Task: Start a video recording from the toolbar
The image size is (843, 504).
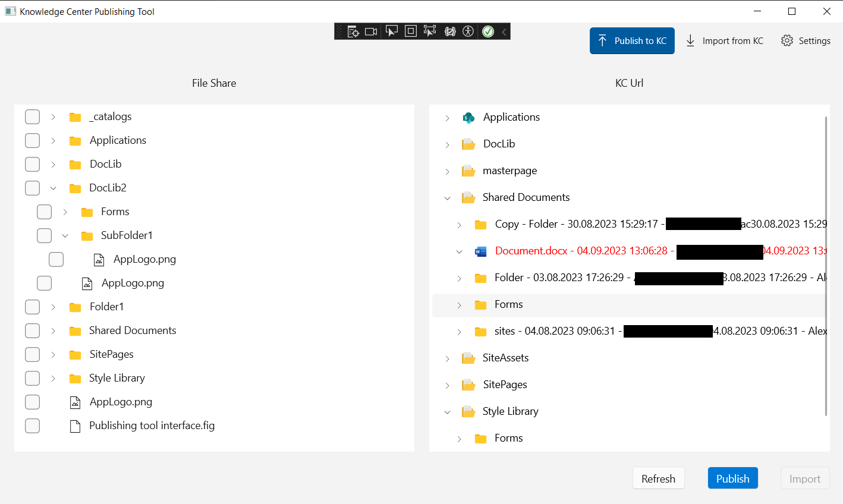Action: pyautogui.click(x=371, y=31)
